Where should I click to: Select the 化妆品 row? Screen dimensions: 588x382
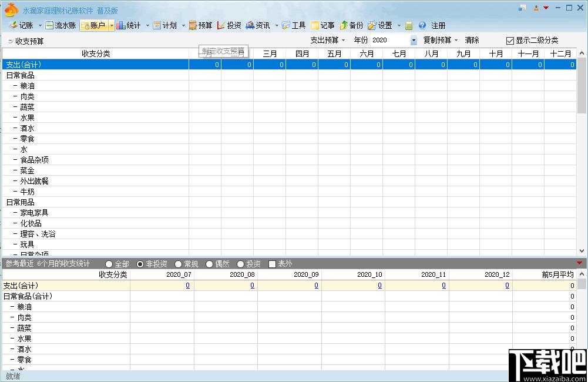point(289,223)
